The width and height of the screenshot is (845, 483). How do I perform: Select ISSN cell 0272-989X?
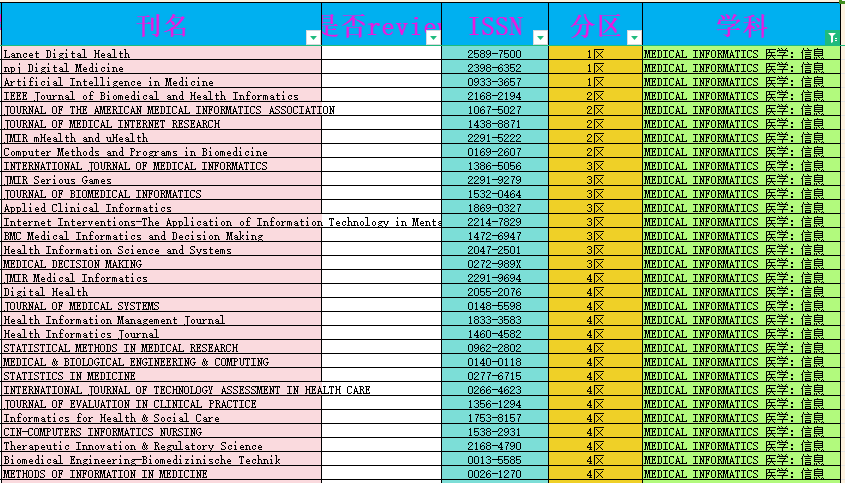click(x=495, y=264)
